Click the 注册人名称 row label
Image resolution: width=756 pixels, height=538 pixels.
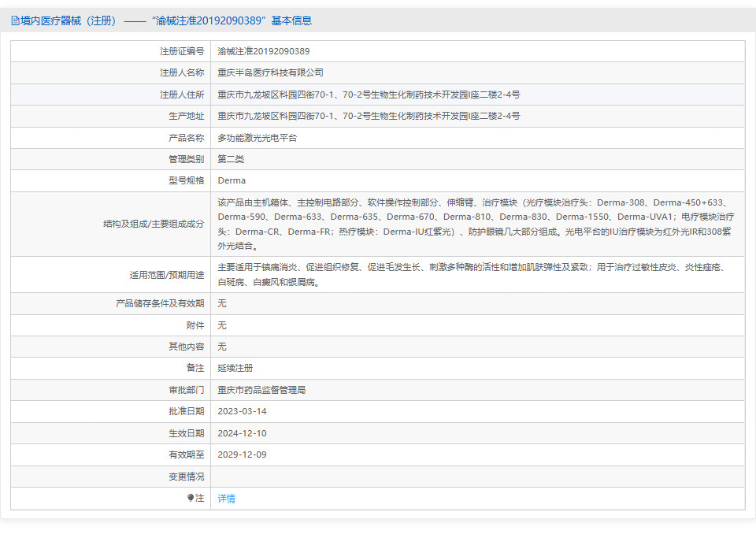coord(181,72)
